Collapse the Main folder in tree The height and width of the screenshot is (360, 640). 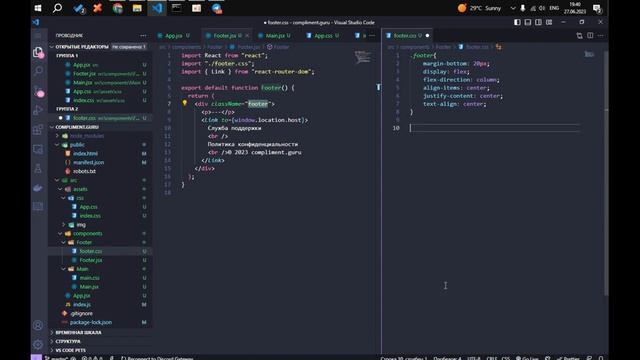[x=64, y=269]
